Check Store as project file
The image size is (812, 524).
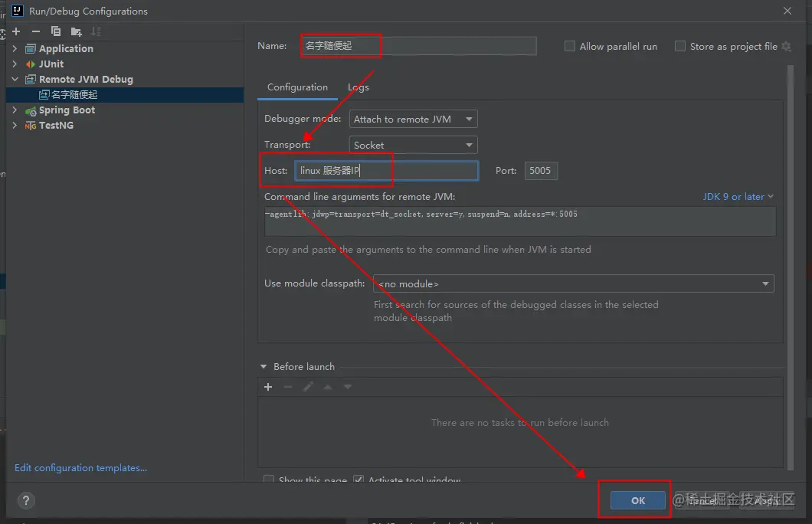(x=680, y=46)
